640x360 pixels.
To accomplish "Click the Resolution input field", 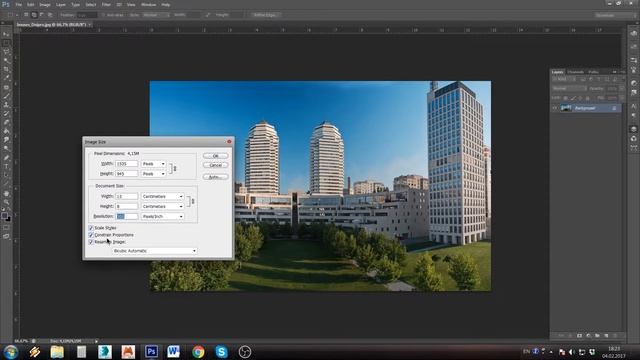I will (x=127, y=216).
